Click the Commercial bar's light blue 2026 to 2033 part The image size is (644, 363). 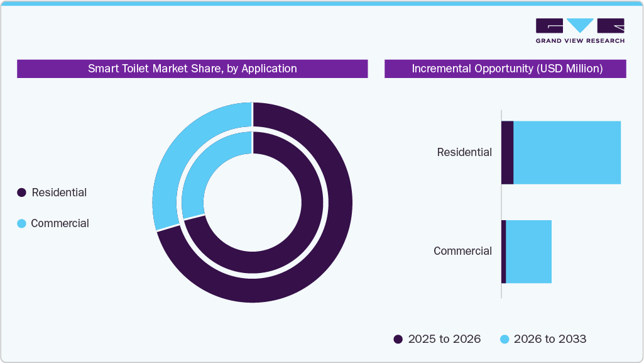pos(528,252)
